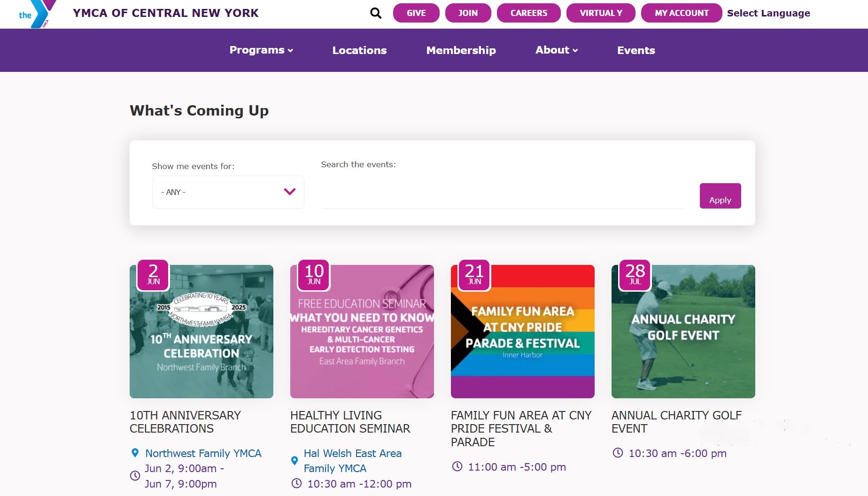Click the '10:30 am -12:00 pm' time text
The height and width of the screenshot is (496, 868).
point(359,484)
